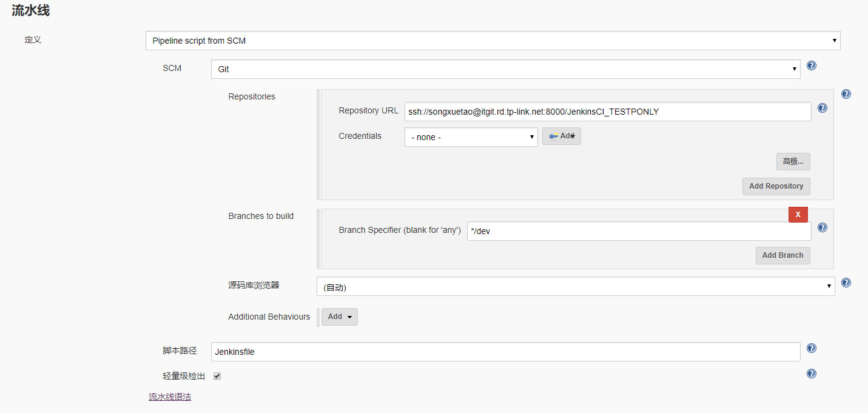
Task: Open Additional Behaviours Add menu
Action: [339, 317]
